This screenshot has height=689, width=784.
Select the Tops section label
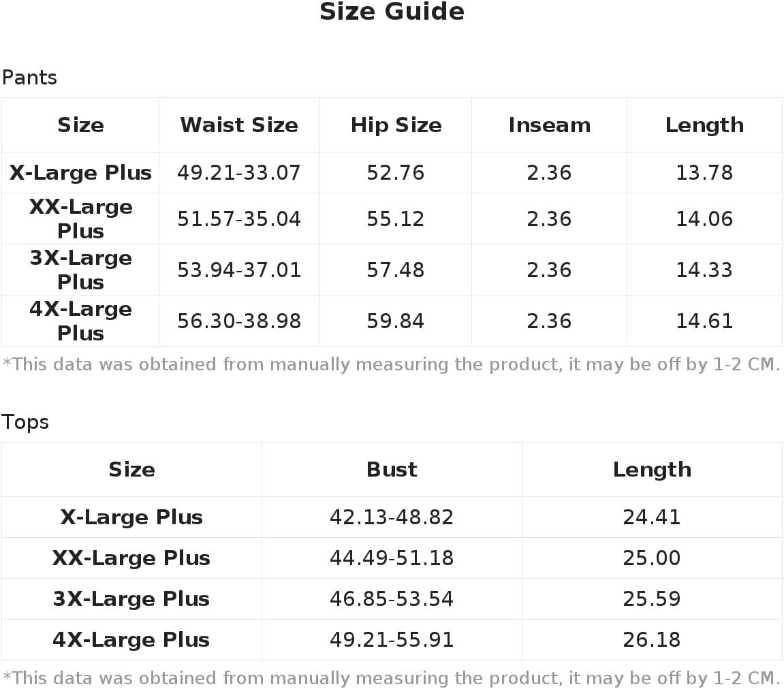25,422
